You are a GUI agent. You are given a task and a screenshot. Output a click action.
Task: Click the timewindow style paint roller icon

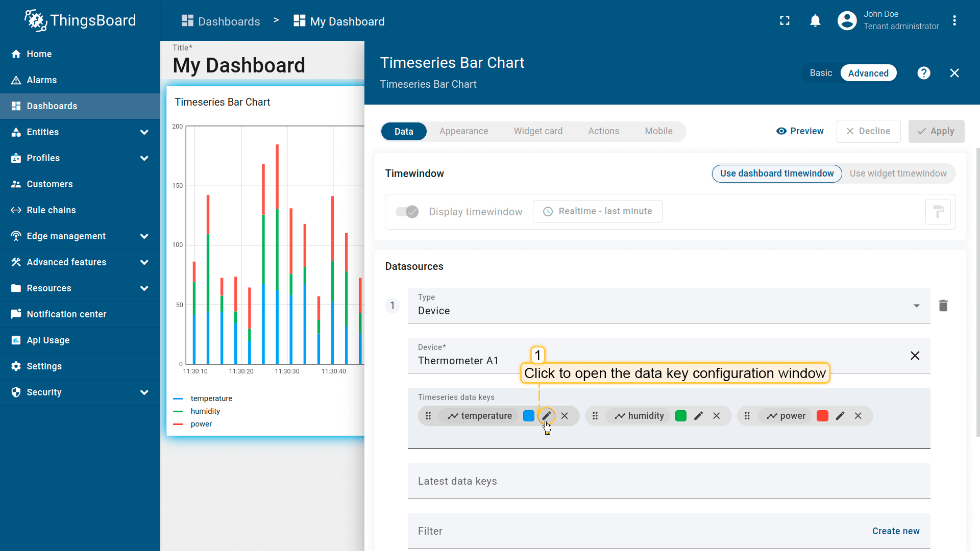(938, 212)
